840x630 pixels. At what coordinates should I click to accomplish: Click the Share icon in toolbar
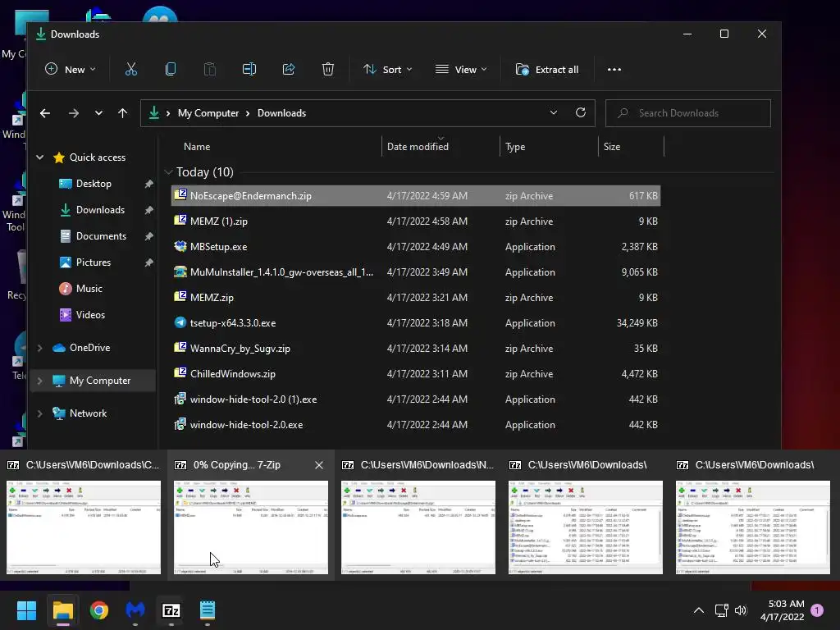coord(288,69)
